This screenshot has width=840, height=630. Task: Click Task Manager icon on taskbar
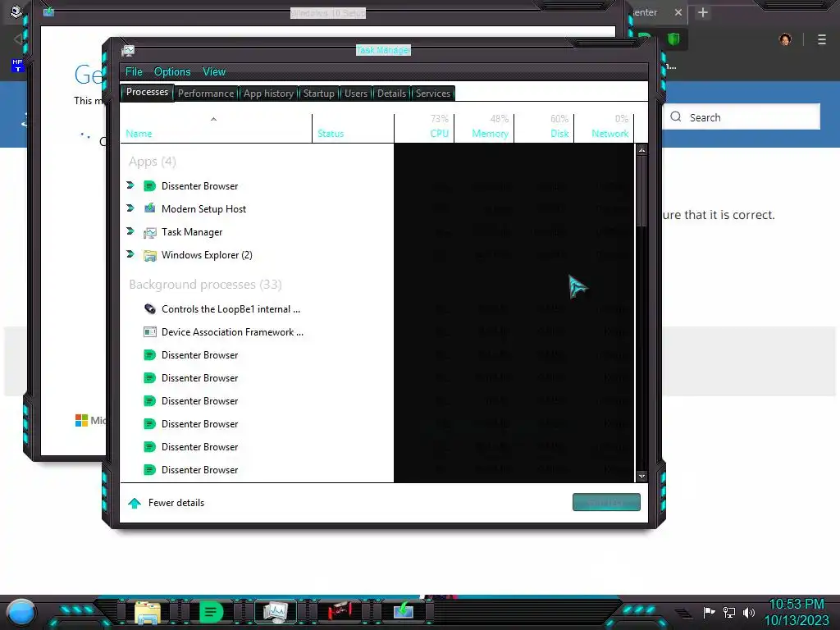pos(275,612)
